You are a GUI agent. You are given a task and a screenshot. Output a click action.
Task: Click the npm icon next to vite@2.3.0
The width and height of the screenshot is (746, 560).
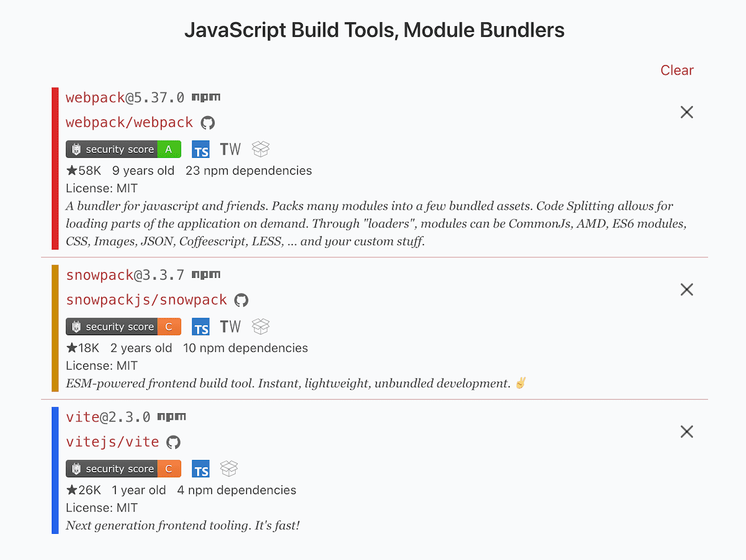pyautogui.click(x=172, y=417)
